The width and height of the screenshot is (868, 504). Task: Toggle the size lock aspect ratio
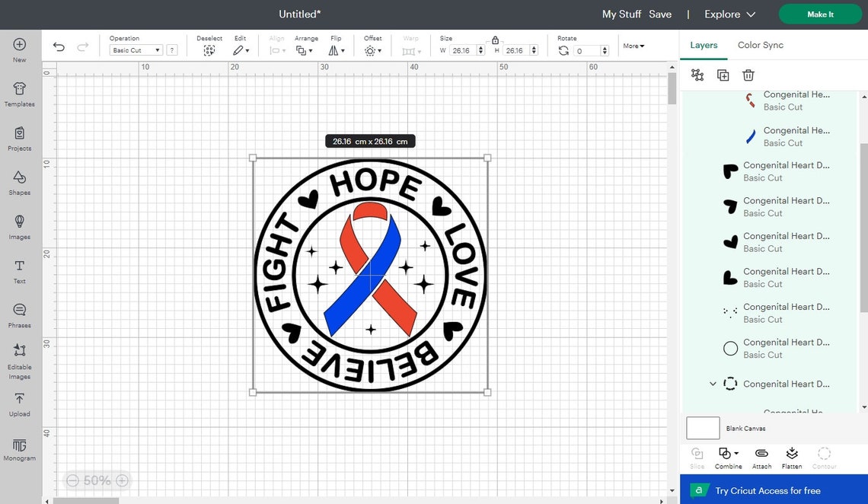pyautogui.click(x=495, y=40)
